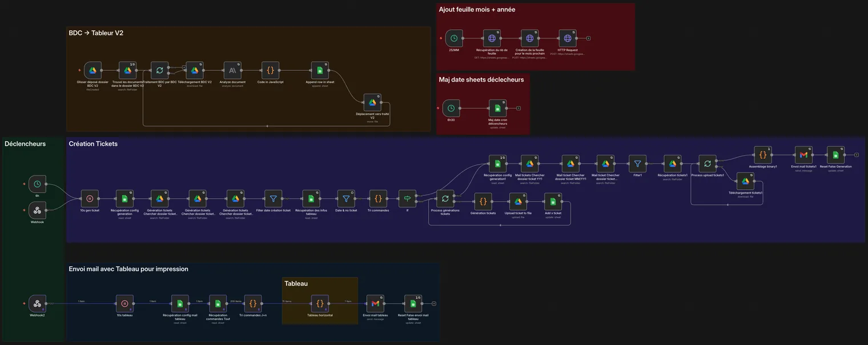Select the Envoi mail avec Tableau note title

128,269
